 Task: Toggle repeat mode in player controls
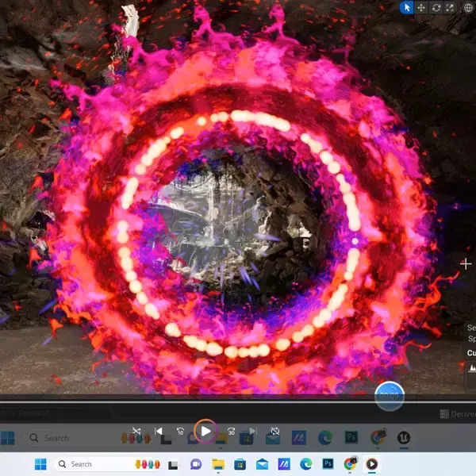coord(275,432)
